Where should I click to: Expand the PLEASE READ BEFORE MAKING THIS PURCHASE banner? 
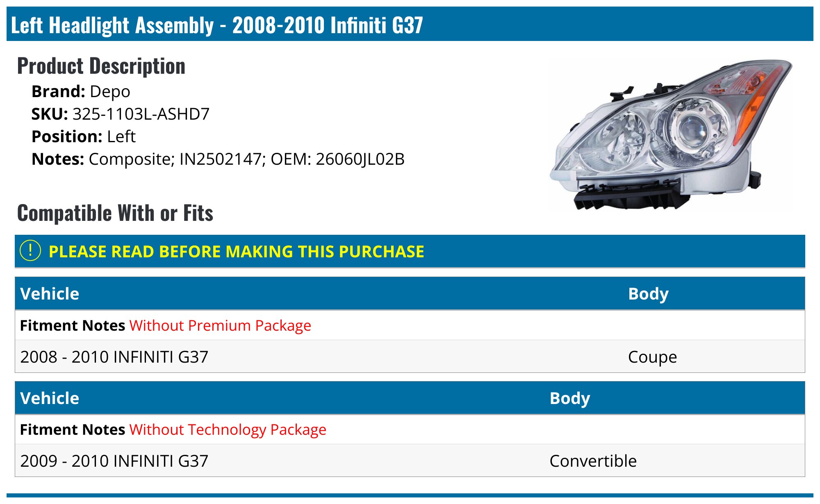tap(410, 251)
